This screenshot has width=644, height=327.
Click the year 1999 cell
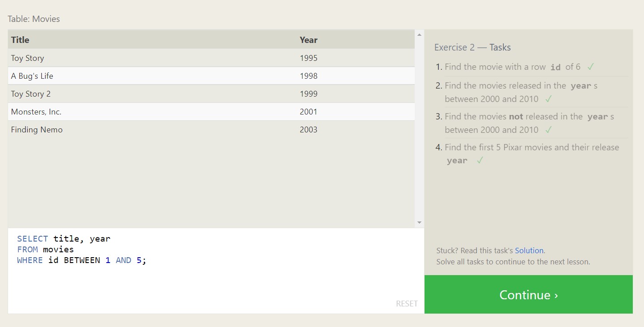[309, 94]
